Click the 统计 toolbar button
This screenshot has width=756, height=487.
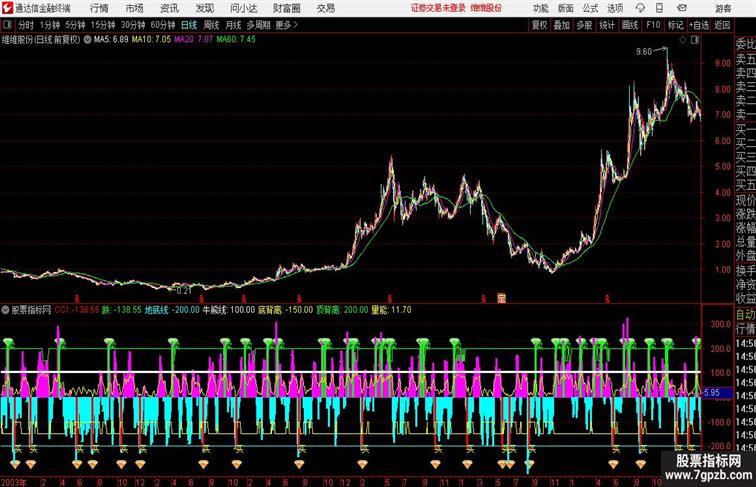[x=607, y=25]
